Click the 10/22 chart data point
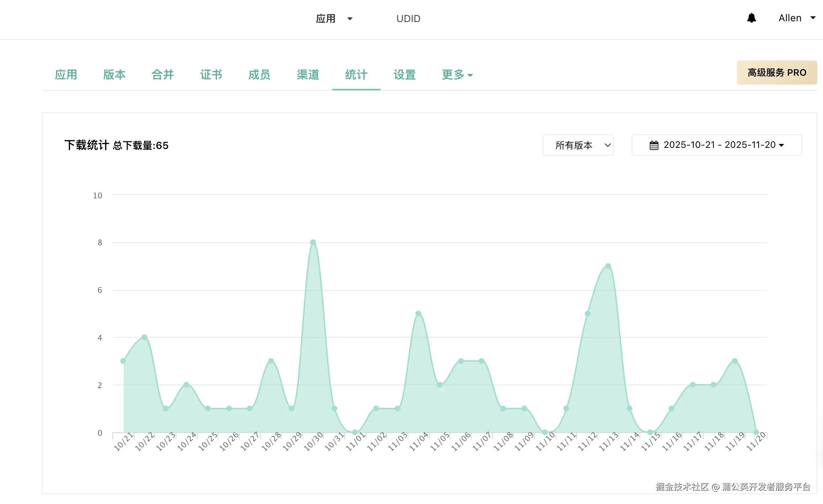The height and width of the screenshot is (504, 823). click(144, 337)
